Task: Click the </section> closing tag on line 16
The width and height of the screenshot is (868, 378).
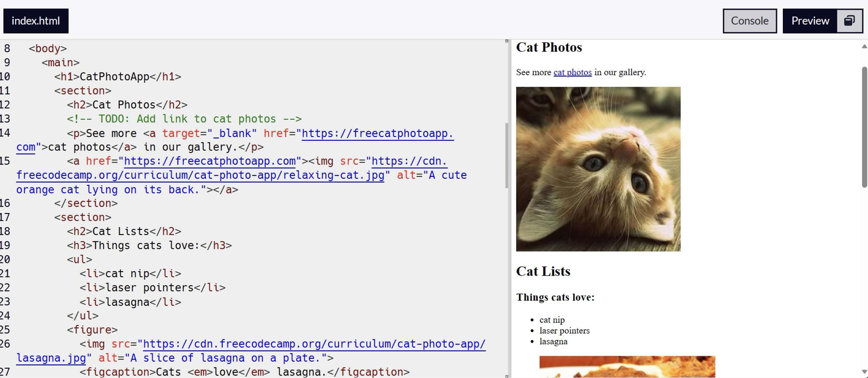Action: (x=86, y=203)
